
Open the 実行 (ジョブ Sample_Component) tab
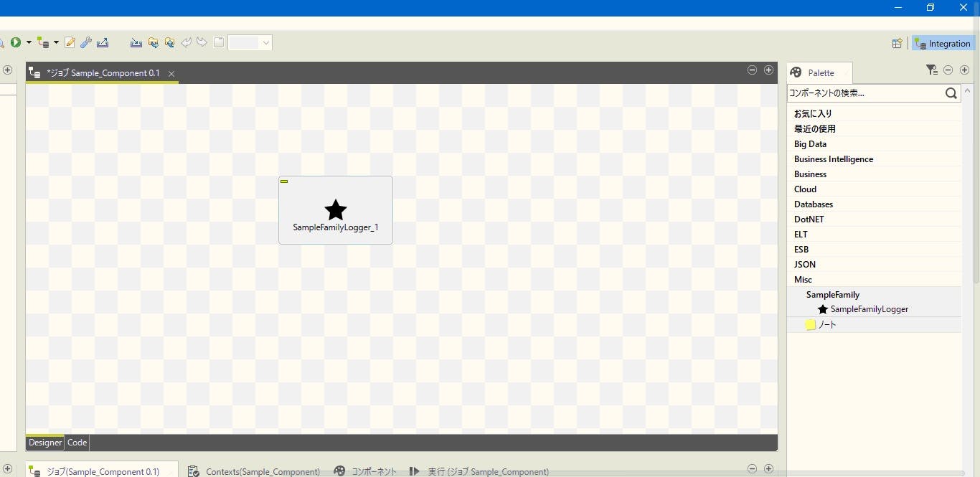[479, 471]
